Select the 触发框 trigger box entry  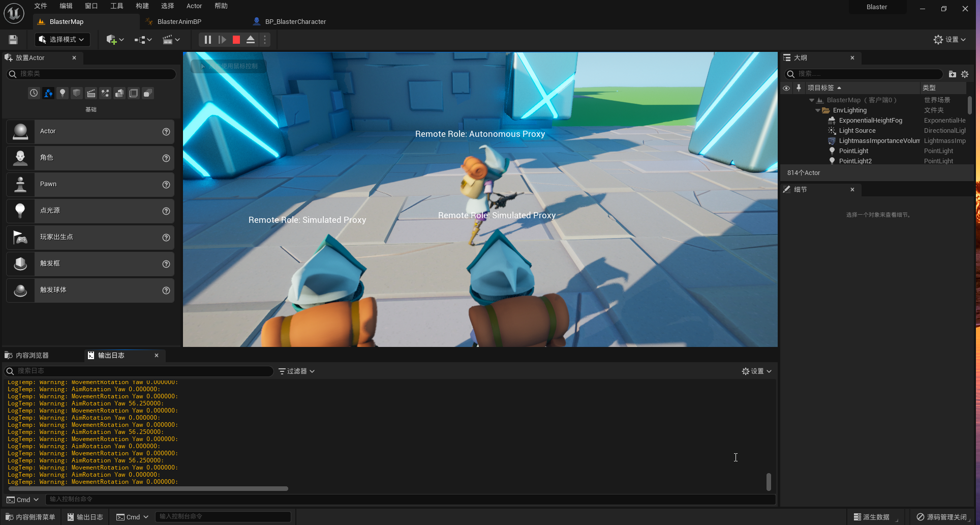pyautogui.click(x=90, y=264)
